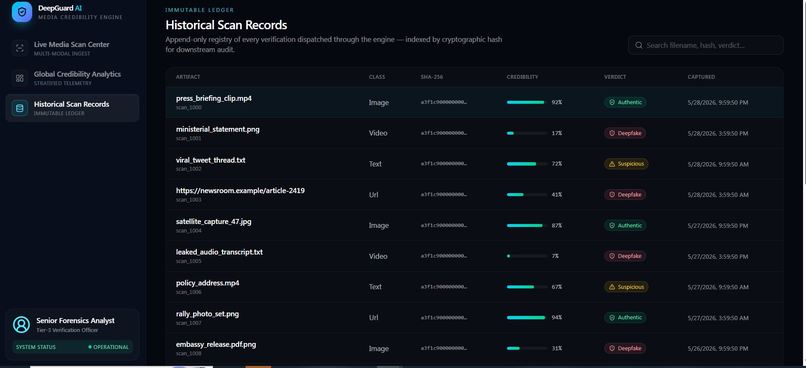The height and width of the screenshot is (368, 806).
Task: Open the newsroom.example/article-2419 record
Action: point(474,195)
